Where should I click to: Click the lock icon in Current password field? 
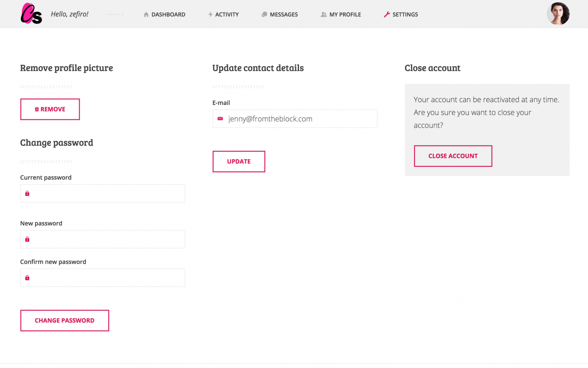[27, 193]
